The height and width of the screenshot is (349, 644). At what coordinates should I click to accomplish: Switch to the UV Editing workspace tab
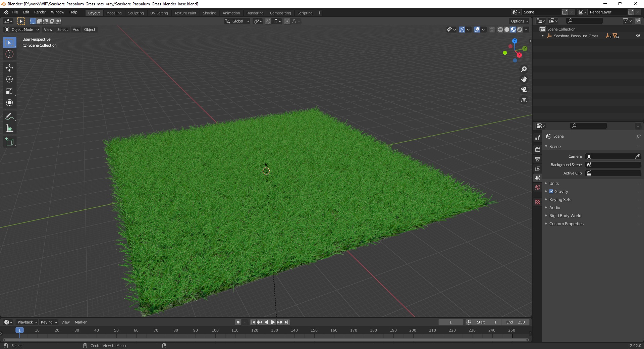pos(159,13)
